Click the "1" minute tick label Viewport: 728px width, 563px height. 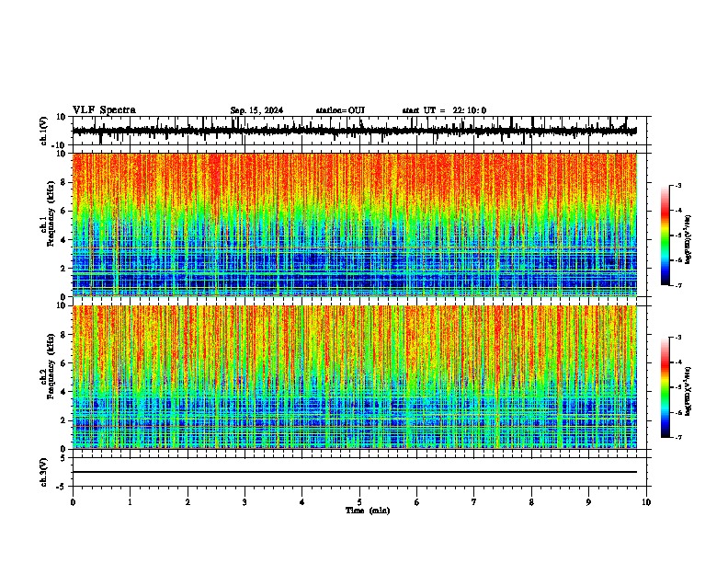(130, 502)
